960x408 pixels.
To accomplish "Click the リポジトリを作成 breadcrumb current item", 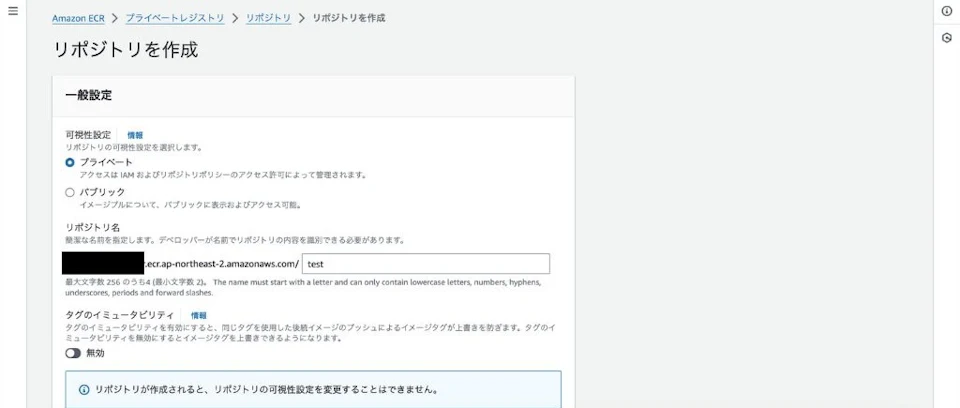I will tap(349, 18).
